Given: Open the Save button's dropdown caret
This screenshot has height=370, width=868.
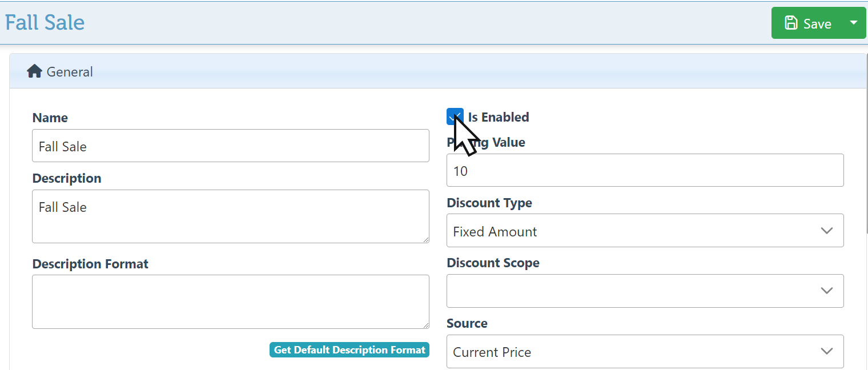Looking at the screenshot, I should (854, 23).
